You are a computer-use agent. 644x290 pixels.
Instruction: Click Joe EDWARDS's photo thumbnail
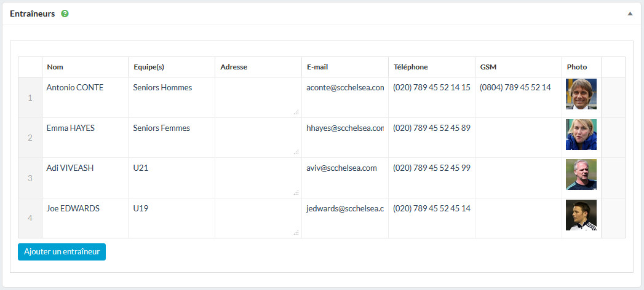[581, 215]
